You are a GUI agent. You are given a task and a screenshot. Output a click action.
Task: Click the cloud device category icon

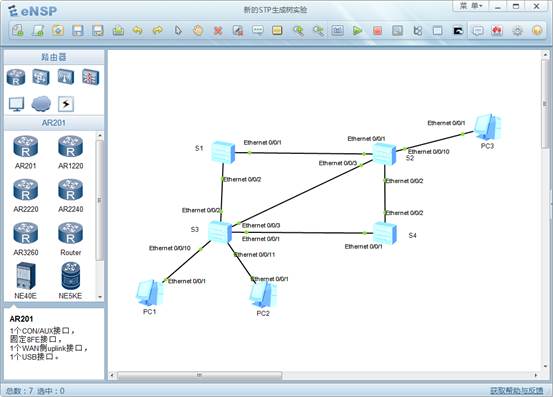point(41,104)
